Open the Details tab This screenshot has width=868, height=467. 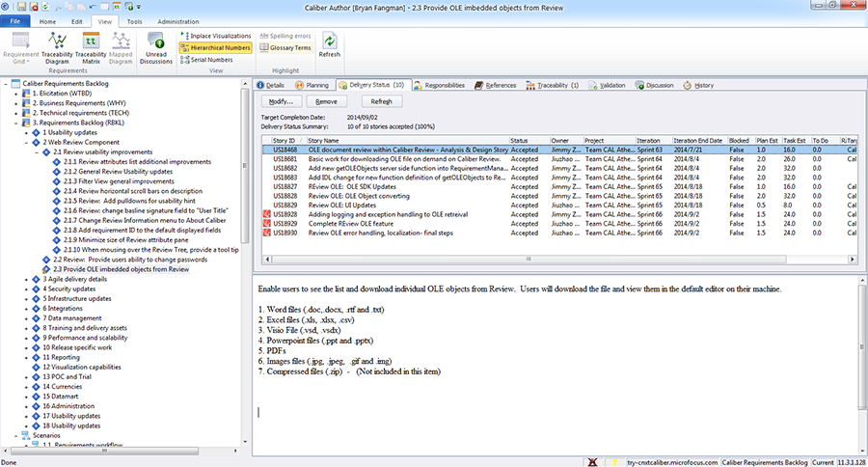point(271,85)
